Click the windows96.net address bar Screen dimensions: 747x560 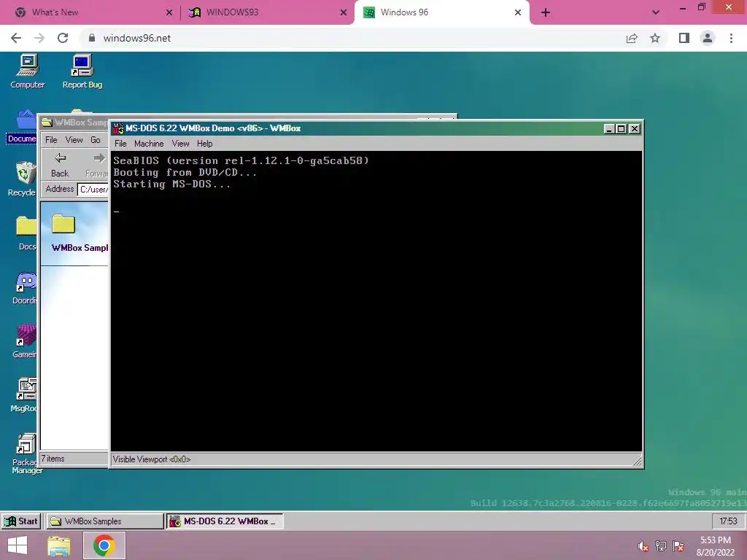(x=352, y=38)
